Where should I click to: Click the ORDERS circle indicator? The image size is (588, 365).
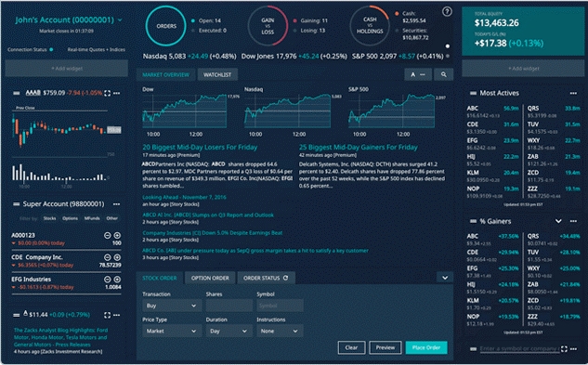[x=166, y=26]
